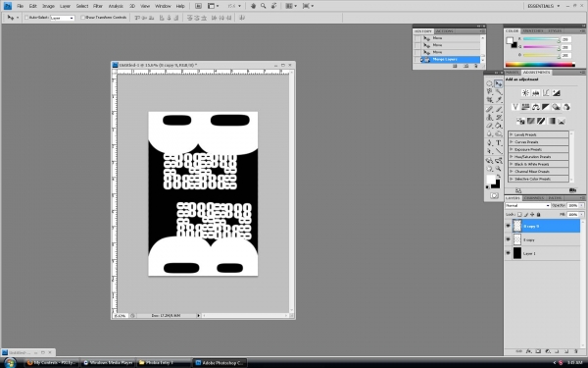The image size is (588, 368).
Task: Open the Image menu
Action: (x=48, y=6)
